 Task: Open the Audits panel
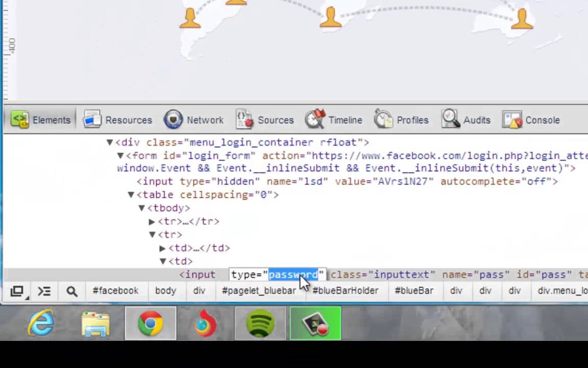(465, 120)
